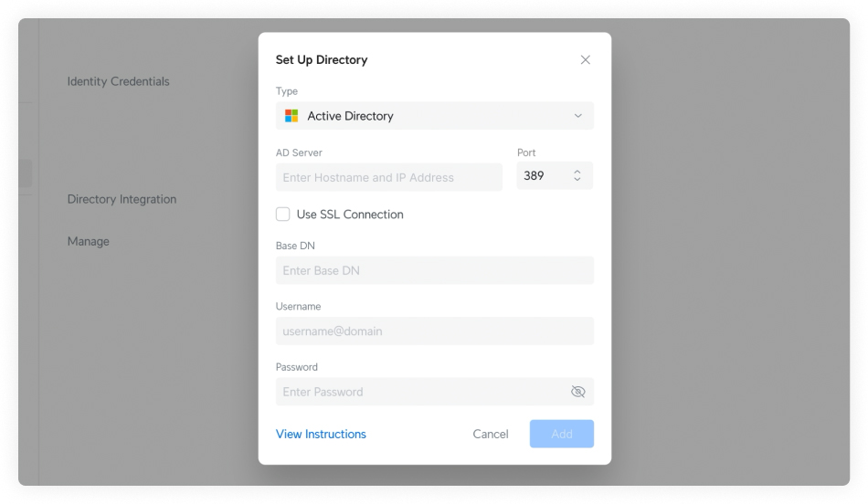Viewport: 868px width, 504px height.
Task: Show password using the eye icon
Action: 577,392
